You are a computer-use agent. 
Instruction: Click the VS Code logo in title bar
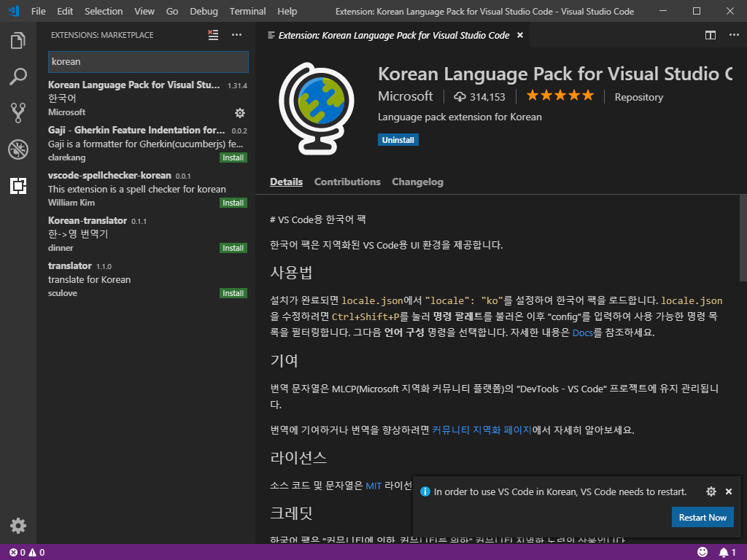click(x=14, y=11)
